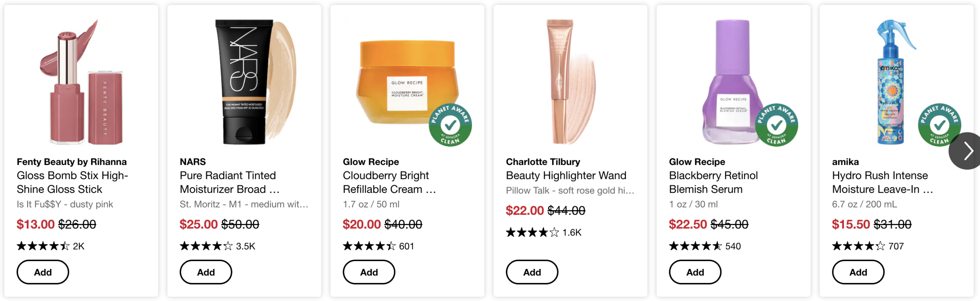This screenshot has height=301, width=980.
Task: Open Blackberry Retinol Blemish Serum title link
Action: pos(713,182)
